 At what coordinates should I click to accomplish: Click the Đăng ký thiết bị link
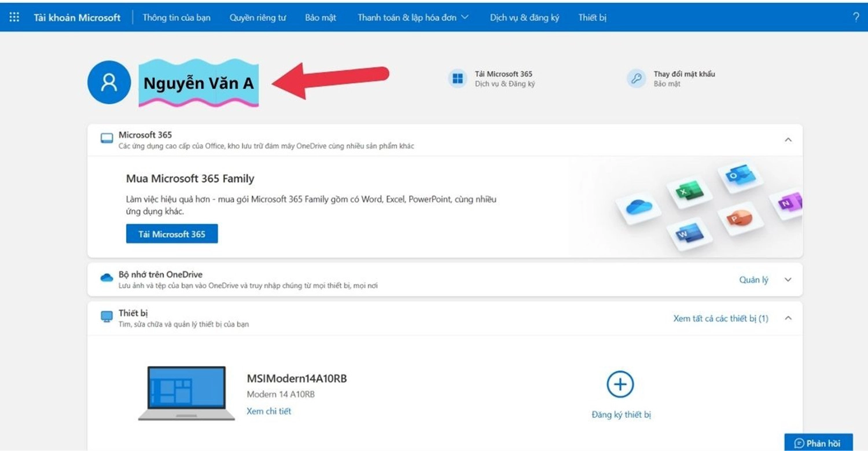pyautogui.click(x=621, y=415)
